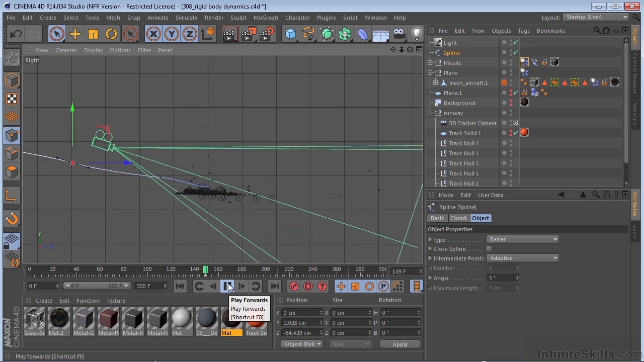Toggle Spline object enabled checkmark
644x362 pixels.
click(516, 52)
